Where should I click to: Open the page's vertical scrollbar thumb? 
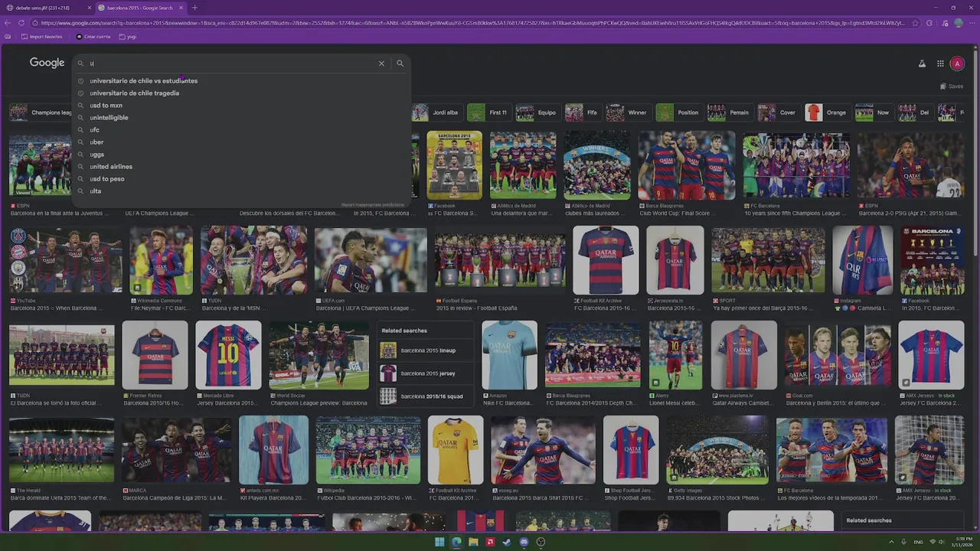coord(975,153)
